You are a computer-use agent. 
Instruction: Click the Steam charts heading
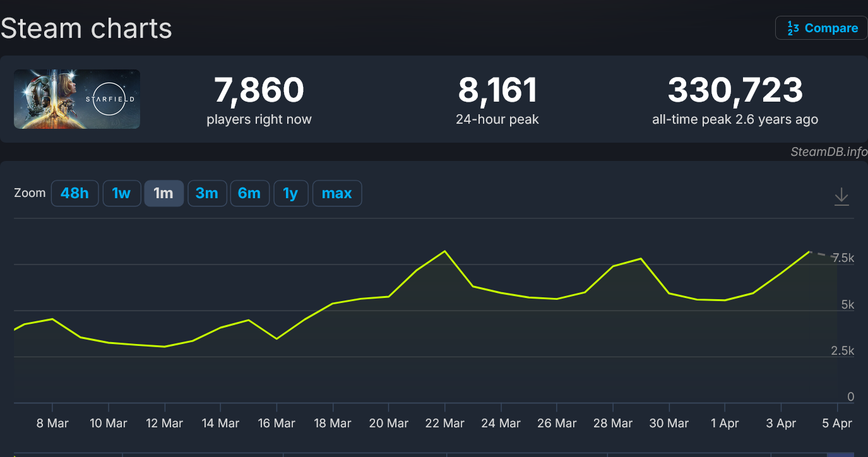point(86,28)
